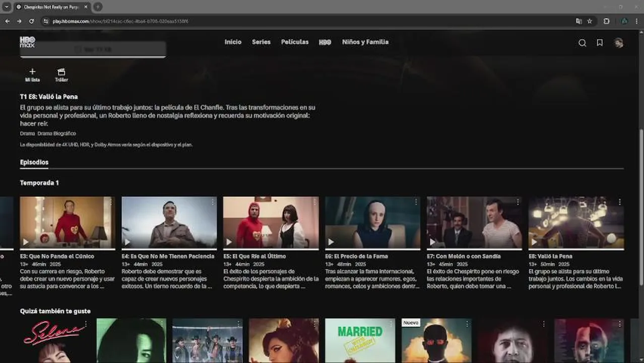Click the watch episode button below header
This screenshot has height=363, width=644.
(93, 49)
